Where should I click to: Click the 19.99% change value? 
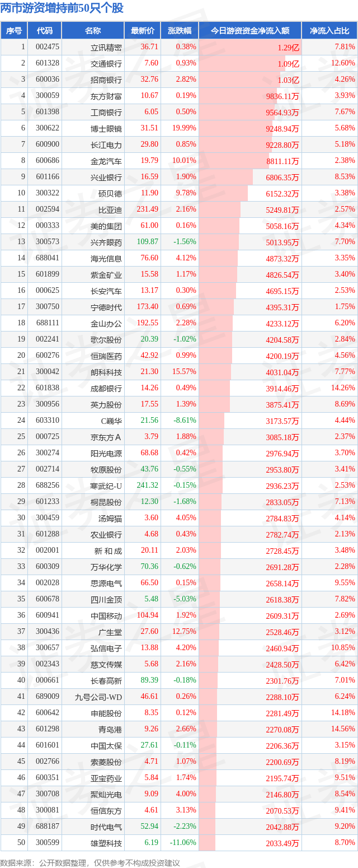pos(185,128)
